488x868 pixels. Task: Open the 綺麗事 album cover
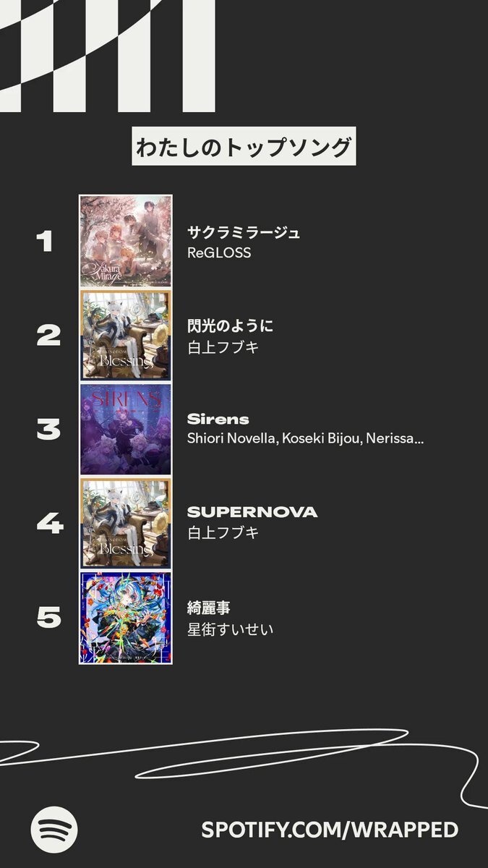[x=126, y=617]
